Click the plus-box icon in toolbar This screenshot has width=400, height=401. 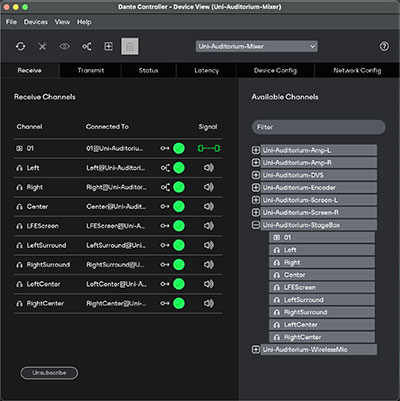click(x=108, y=46)
